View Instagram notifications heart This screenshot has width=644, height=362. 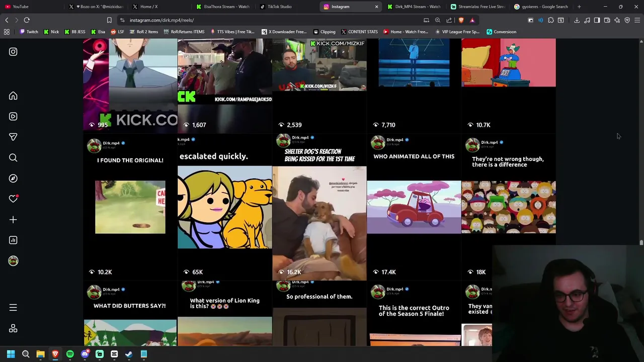13,199
